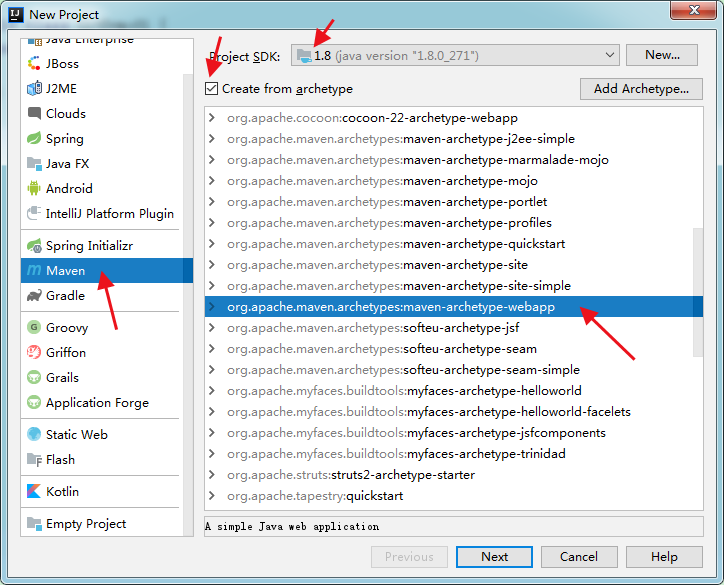The image size is (724, 585).
Task: Pick the Flash folder icon
Action: tap(34, 459)
